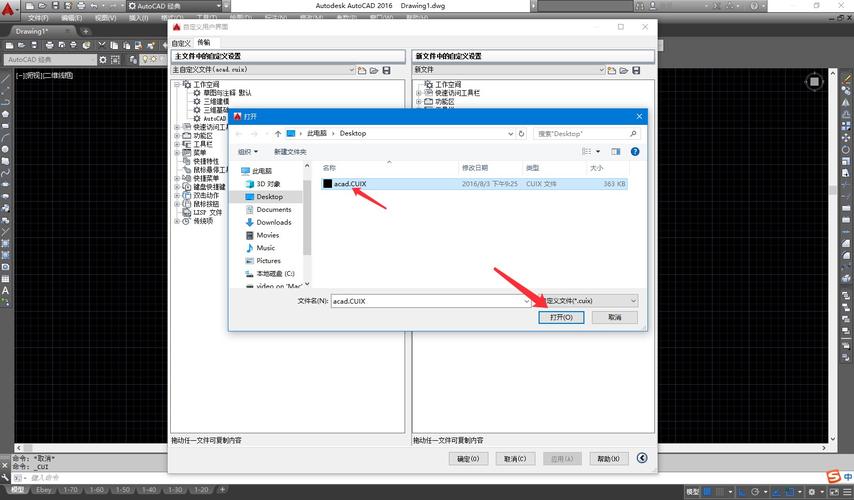Sort files by 大小 column header
The width and height of the screenshot is (854, 500).
point(596,168)
